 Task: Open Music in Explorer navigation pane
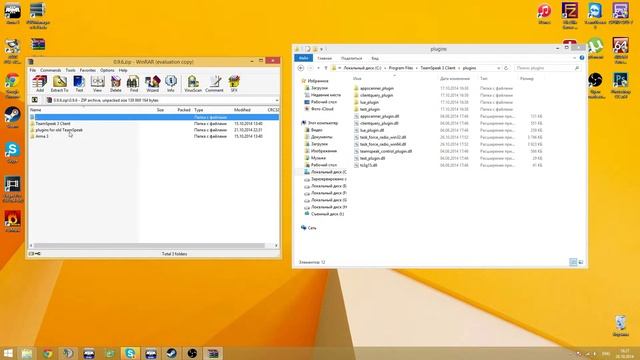pos(318,158)
